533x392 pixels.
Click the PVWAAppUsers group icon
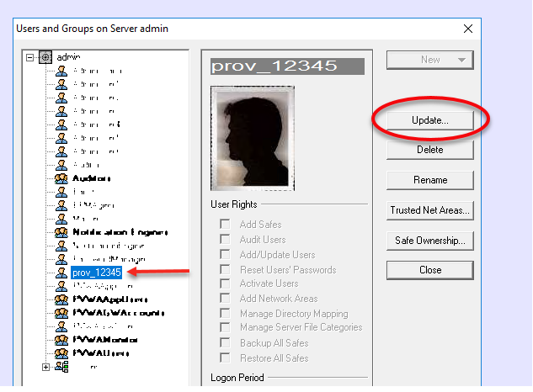coord(61,299)
